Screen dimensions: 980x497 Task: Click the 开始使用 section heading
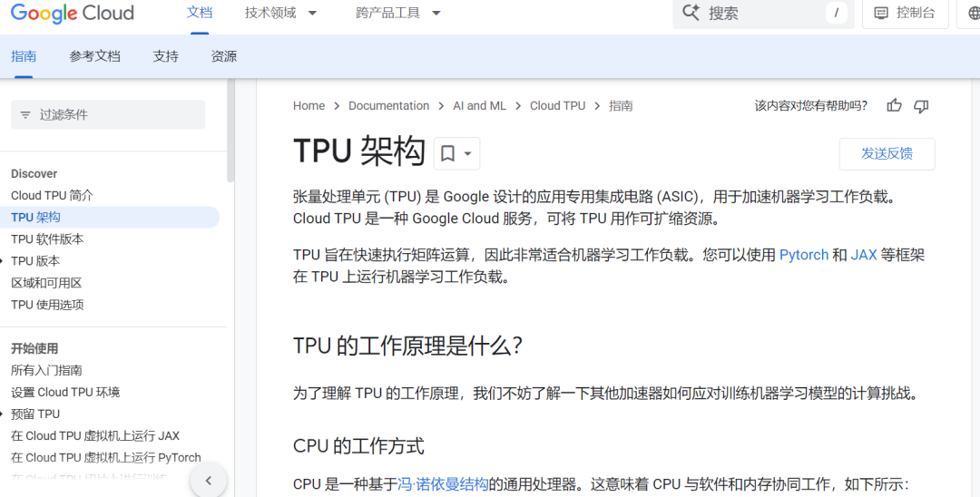click(x=34, y=348)
